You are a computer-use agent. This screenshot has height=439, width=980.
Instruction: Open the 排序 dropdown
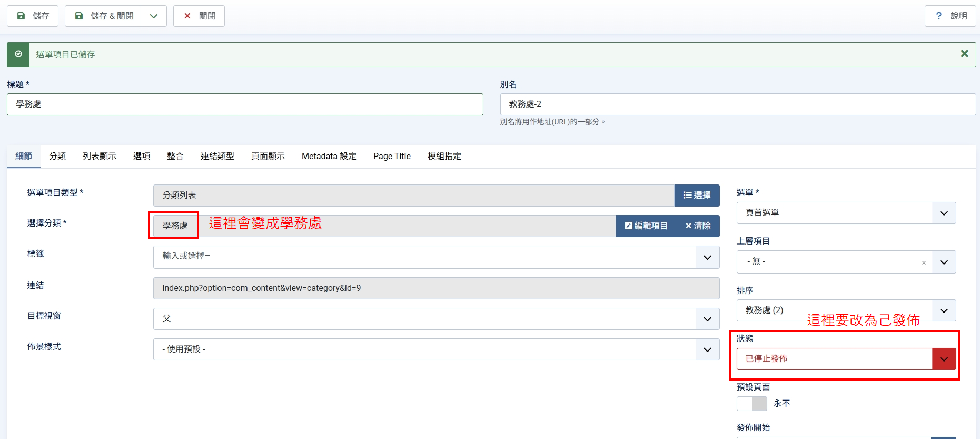(x=846, y=310)
